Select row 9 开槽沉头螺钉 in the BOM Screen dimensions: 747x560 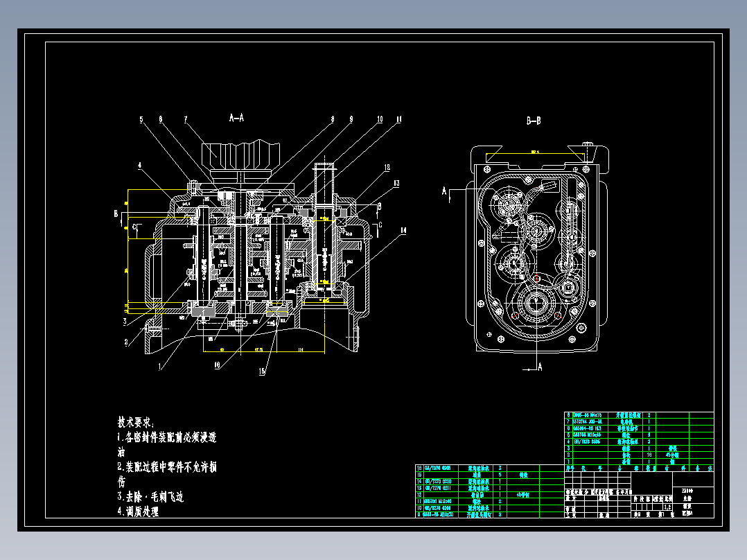click(x=477, y=514)
